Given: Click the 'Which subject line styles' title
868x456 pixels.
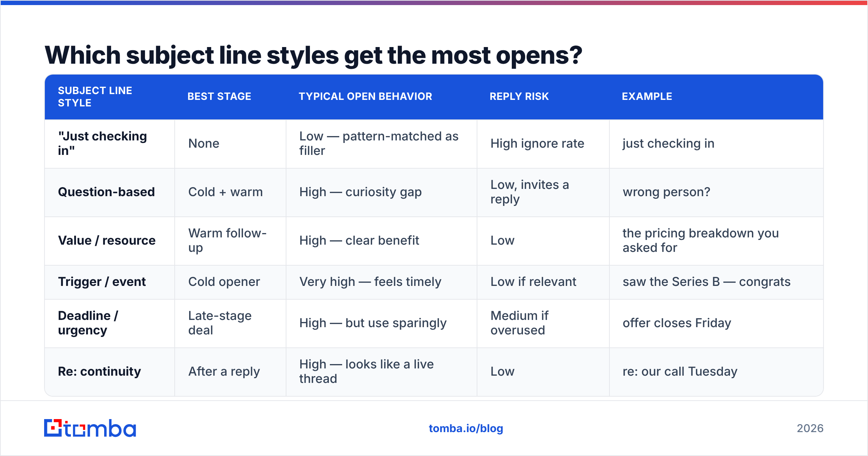Looking at the screenshot, I should point(313,55).
